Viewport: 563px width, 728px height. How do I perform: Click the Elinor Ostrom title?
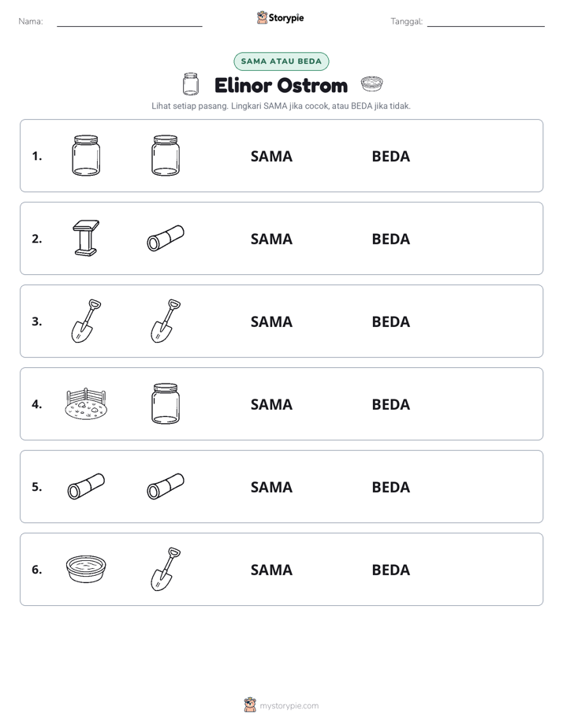click(x=281, y=85)
